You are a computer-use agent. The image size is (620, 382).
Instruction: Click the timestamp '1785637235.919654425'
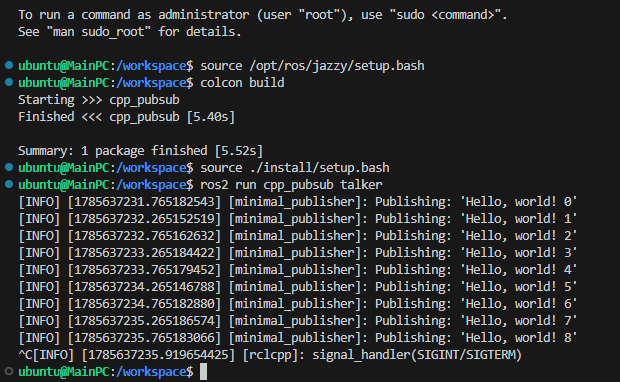(158, 355)
